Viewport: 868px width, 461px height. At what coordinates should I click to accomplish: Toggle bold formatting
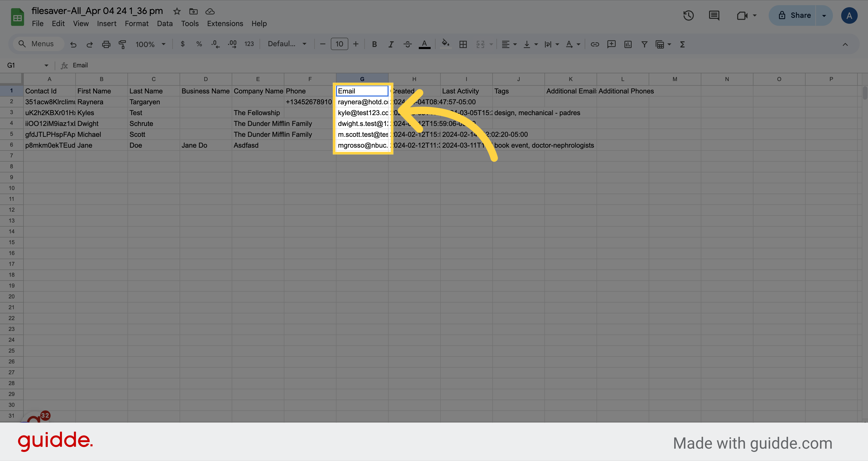pyautogui.click(x=374, y=44)
